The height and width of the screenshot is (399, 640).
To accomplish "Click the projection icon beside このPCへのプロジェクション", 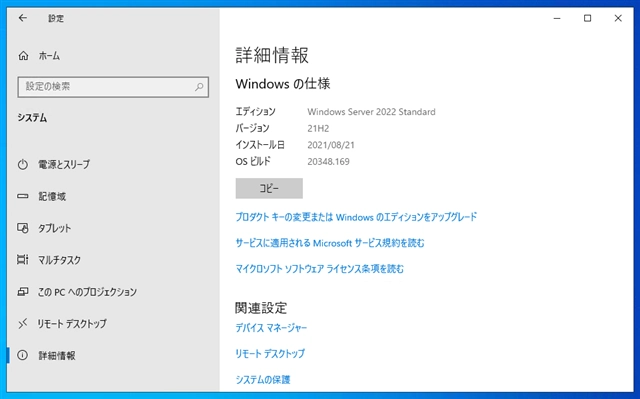I will (x=23, y=292).
